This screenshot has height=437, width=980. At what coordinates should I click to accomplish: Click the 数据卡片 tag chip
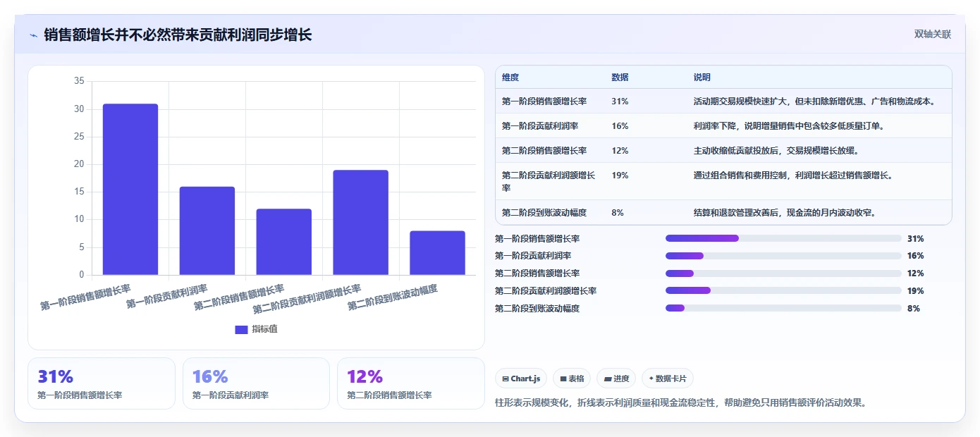pyautogui.click(x=668, y=378)
